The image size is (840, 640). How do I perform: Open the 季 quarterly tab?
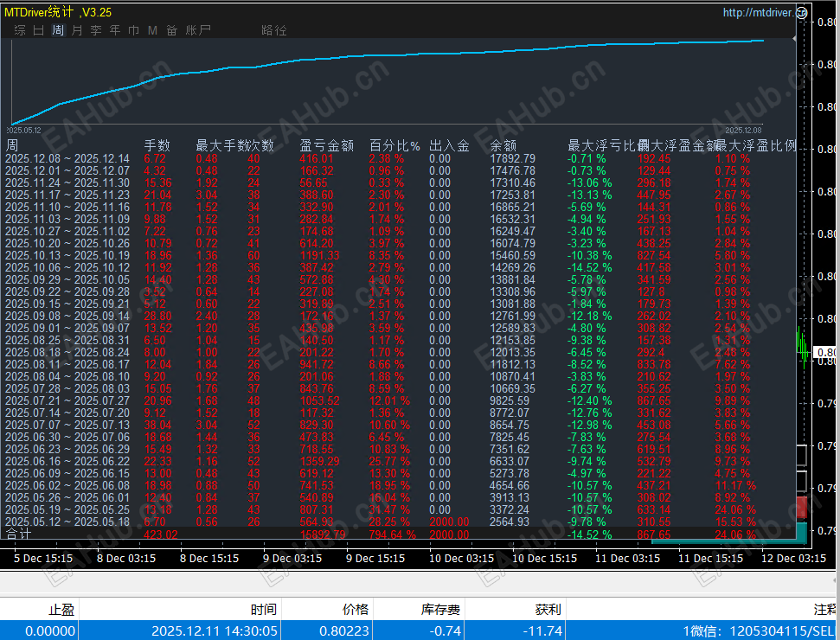point(96,30)
